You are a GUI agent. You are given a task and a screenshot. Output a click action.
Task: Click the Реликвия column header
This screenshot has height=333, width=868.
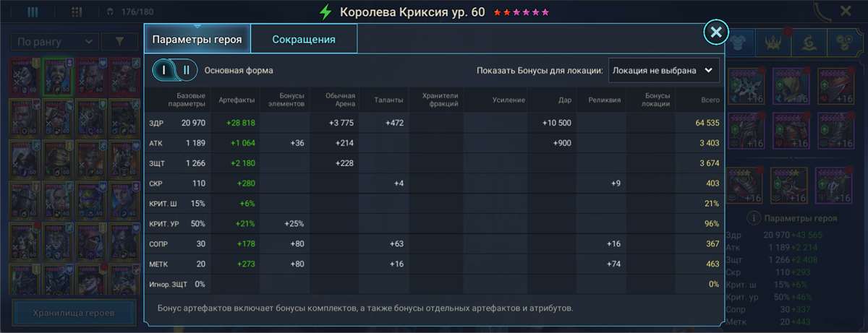point(605,100)
